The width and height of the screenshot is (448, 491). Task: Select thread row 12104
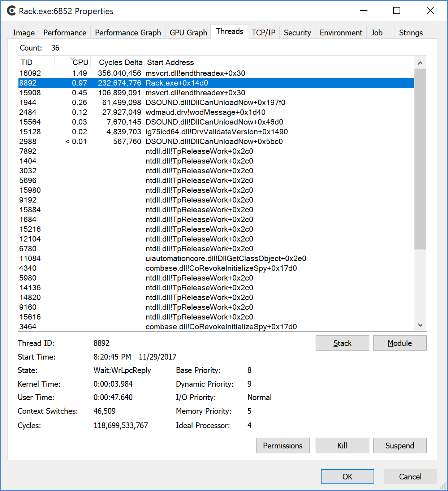(x=216, y=239)
